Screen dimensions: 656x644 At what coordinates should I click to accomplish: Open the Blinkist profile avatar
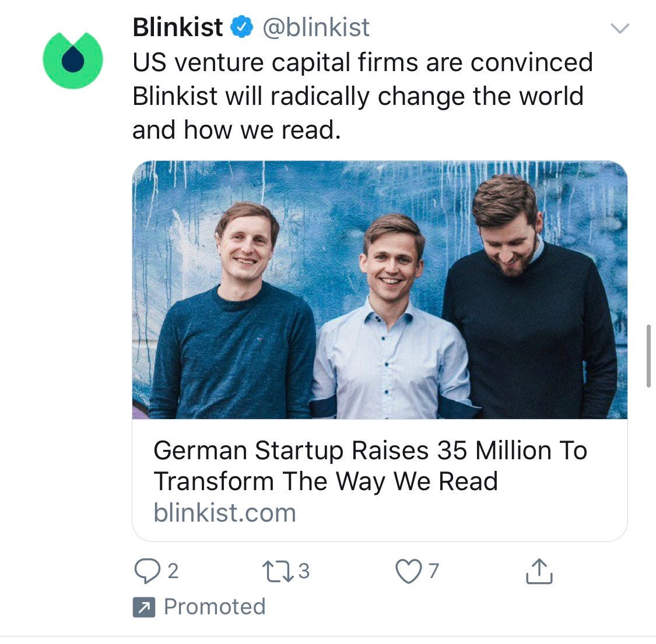click(73, 60)
